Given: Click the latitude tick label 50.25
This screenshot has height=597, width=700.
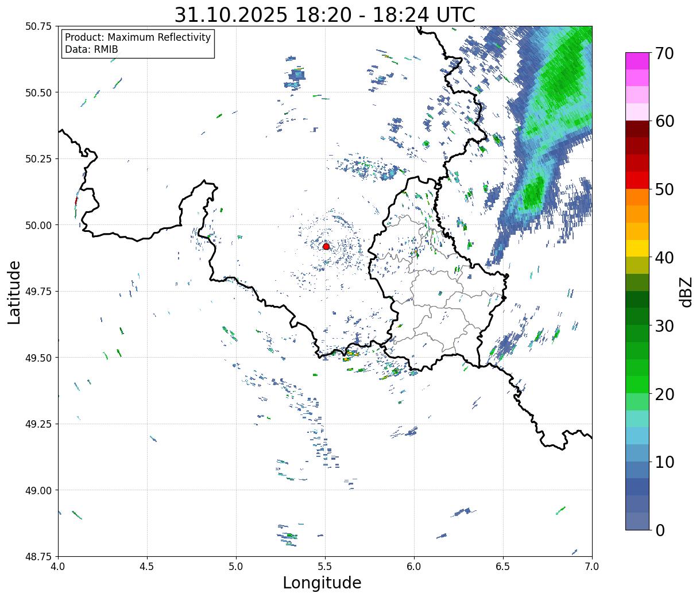Looking at the screenshot, I should (38, 159).
